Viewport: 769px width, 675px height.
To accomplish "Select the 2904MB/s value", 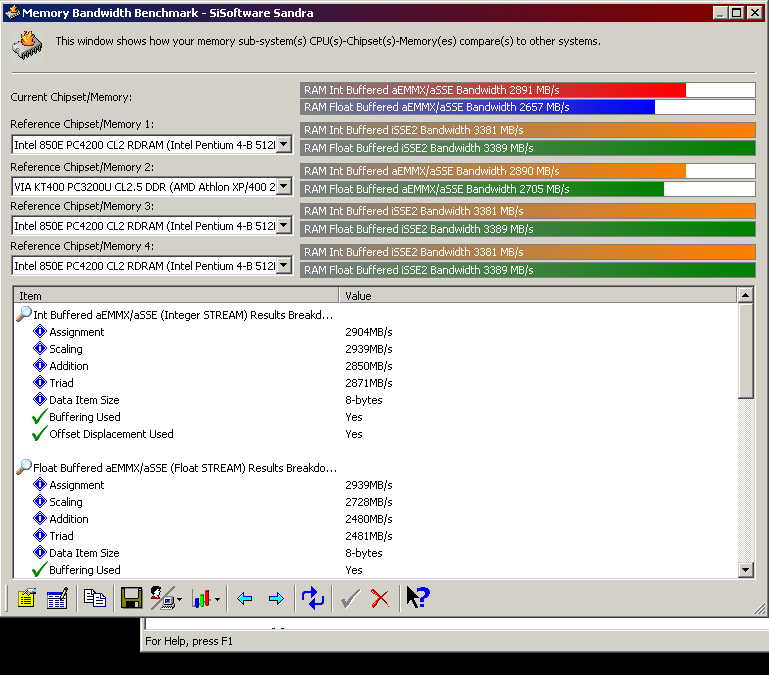I will click(369, 332).
